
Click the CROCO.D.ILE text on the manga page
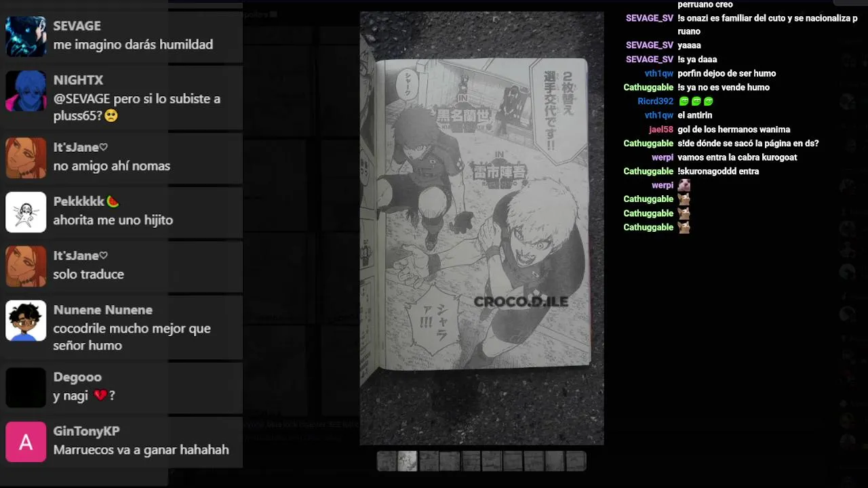click(x=521, y=302)
